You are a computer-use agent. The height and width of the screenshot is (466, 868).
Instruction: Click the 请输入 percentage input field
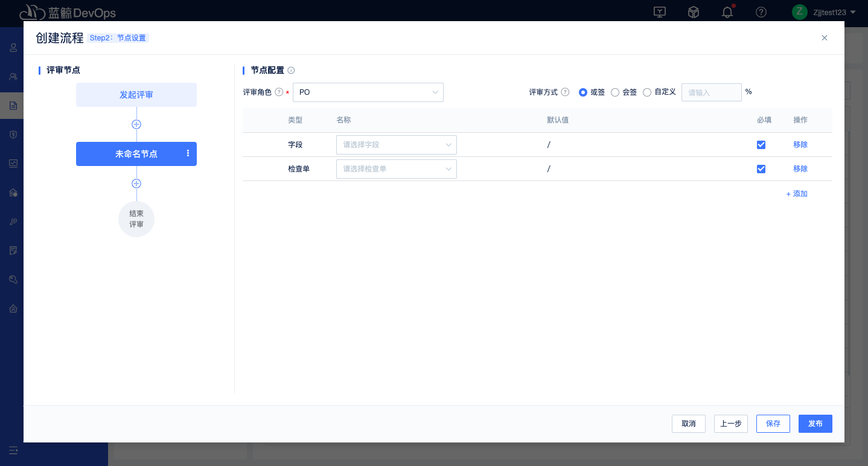click(712, 92)
